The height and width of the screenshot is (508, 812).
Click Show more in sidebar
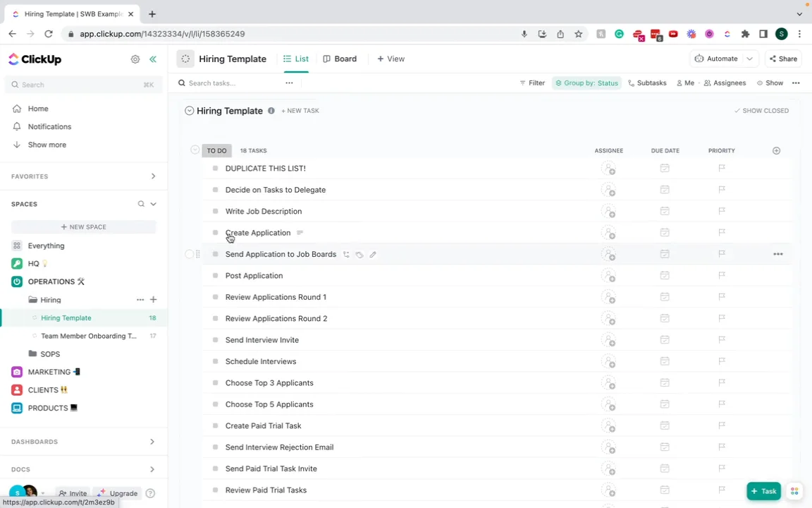coord(47,145)
